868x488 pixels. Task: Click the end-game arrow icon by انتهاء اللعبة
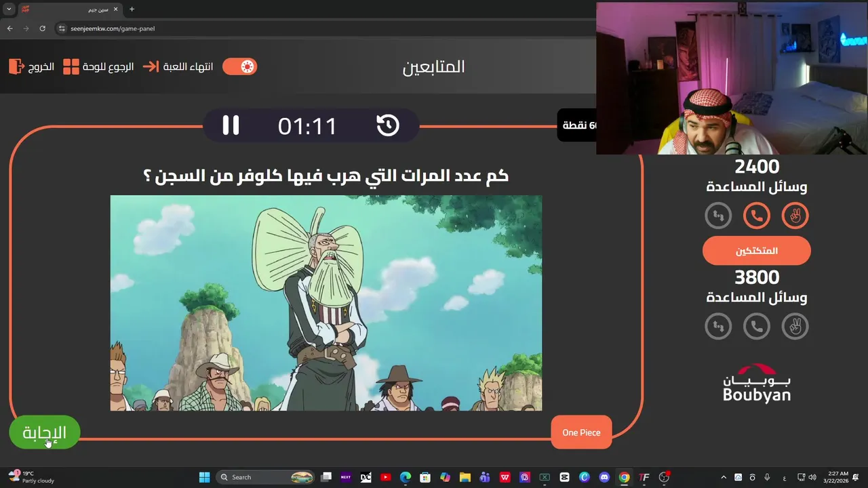tap(151, 66)
